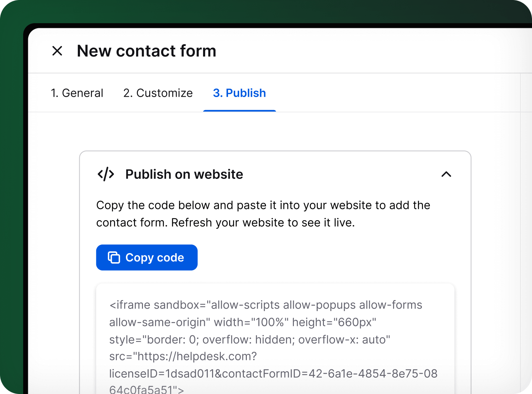This screenshot has width=532, height=394.
Task: Click the New contact form title
Action: 147,51
